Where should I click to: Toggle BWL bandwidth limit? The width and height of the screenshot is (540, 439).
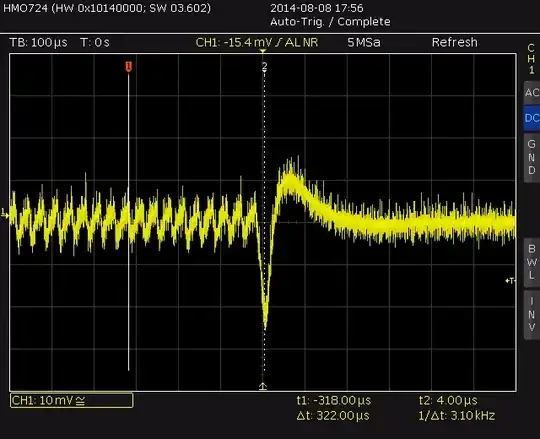point(532,262)
